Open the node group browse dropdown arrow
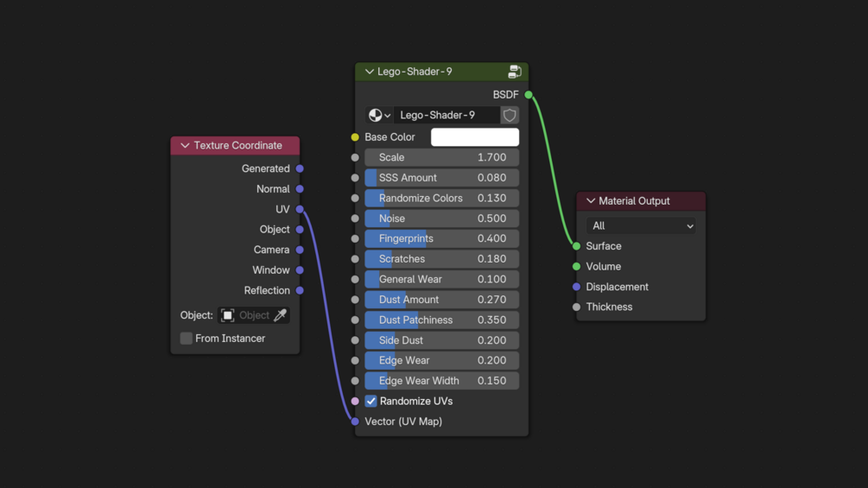 [x=387, y=115]
